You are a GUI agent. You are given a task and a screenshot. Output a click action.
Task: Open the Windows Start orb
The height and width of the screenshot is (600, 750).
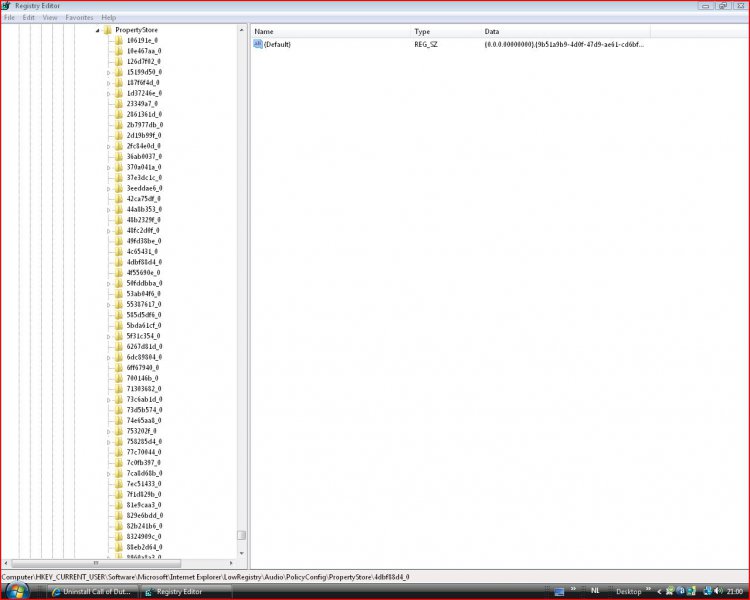[17, 591]
